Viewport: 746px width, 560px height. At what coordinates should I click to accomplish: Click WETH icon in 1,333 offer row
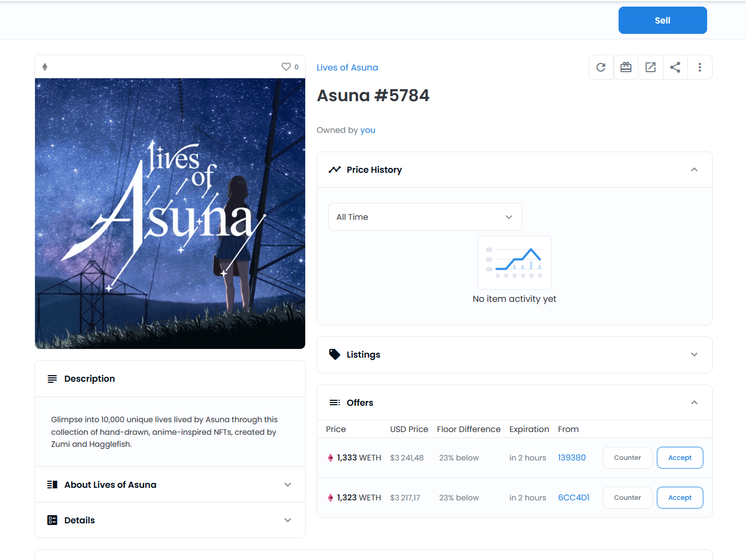330,458
